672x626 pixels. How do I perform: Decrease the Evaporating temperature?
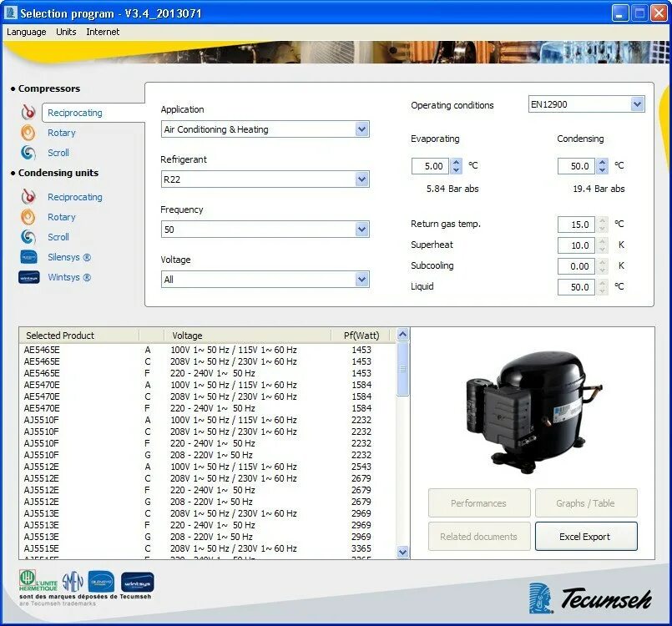click(x=456, y=169)
